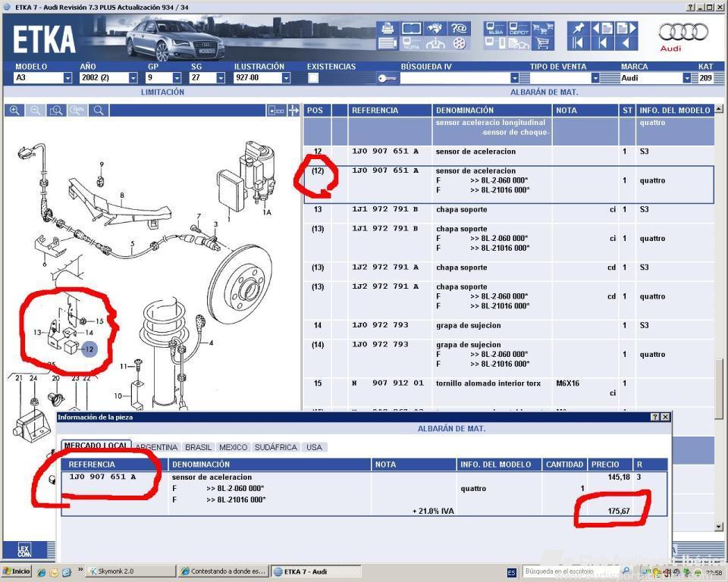
Task: Toggle the Existencias checkbox
Action: [313, 78]
